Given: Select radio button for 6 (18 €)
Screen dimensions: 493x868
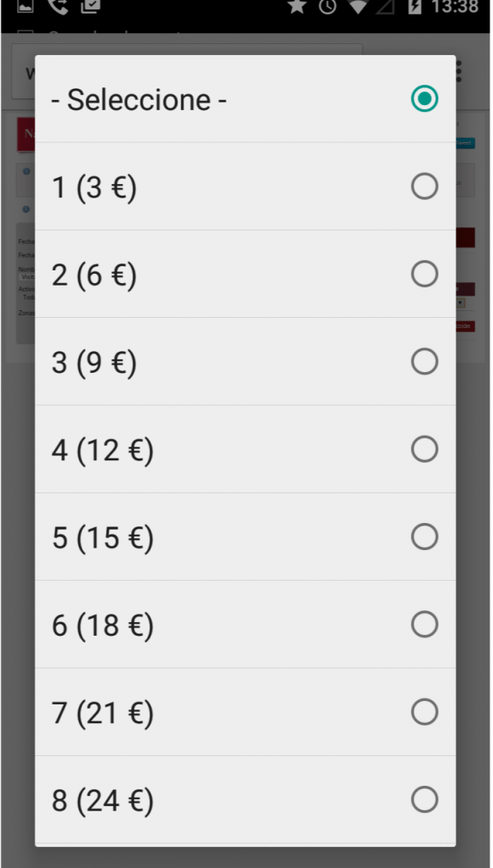Looking at the screenshot, I should pos(424,625).
